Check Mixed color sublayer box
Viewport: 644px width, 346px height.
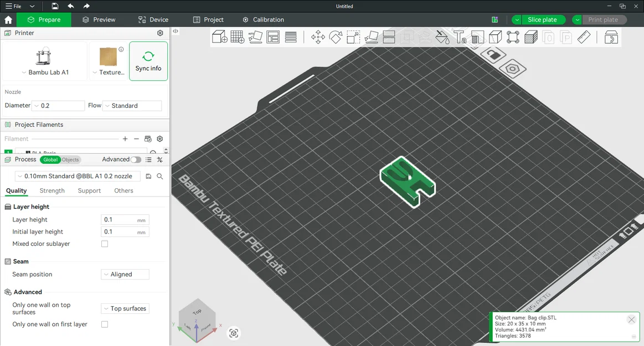pos(105,244)
